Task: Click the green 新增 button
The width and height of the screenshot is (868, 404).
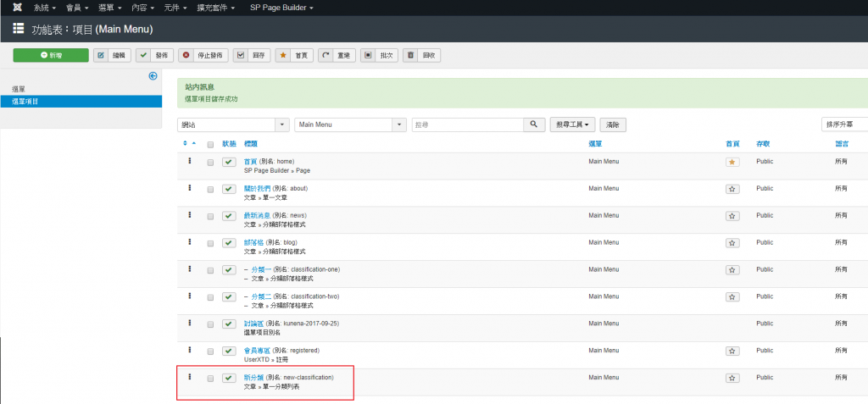Action: pyautogui.click(x=51, y=55)
